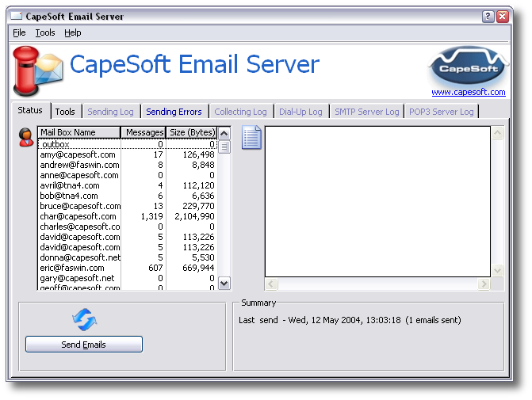Select the char@capesoft.com mailbox row

pos(78,216)
